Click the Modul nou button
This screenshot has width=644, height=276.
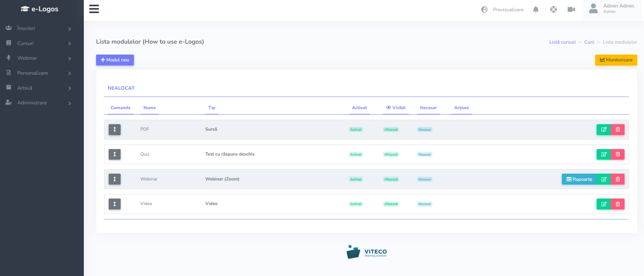point(115,60)
